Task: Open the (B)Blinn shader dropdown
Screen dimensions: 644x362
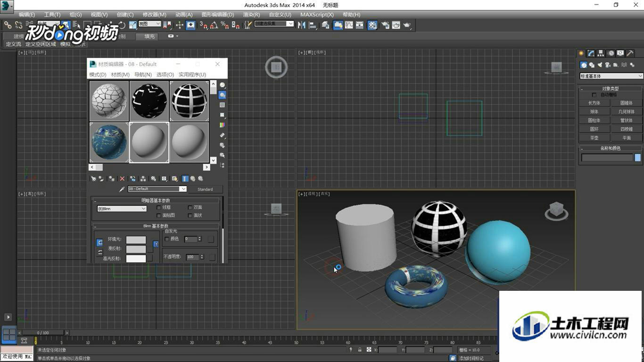Action: (x=122, y=209)
